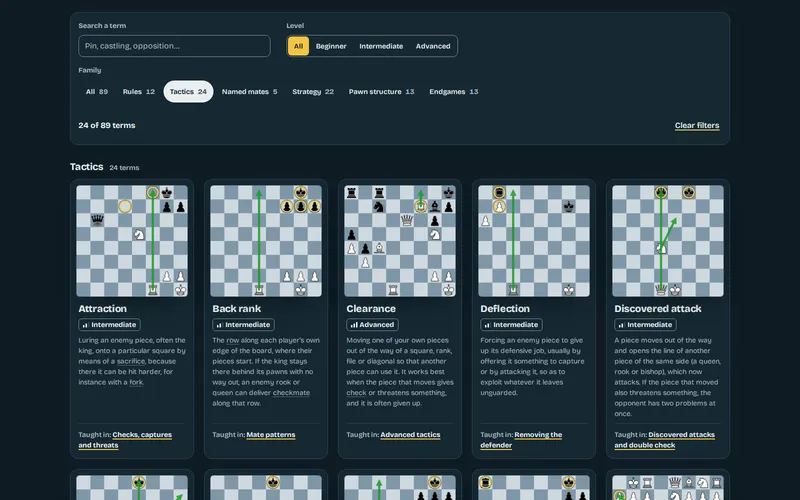Click Intermediate badge on Deflection card
Viewport: 800px width, 500px height.
pos(511,324)
